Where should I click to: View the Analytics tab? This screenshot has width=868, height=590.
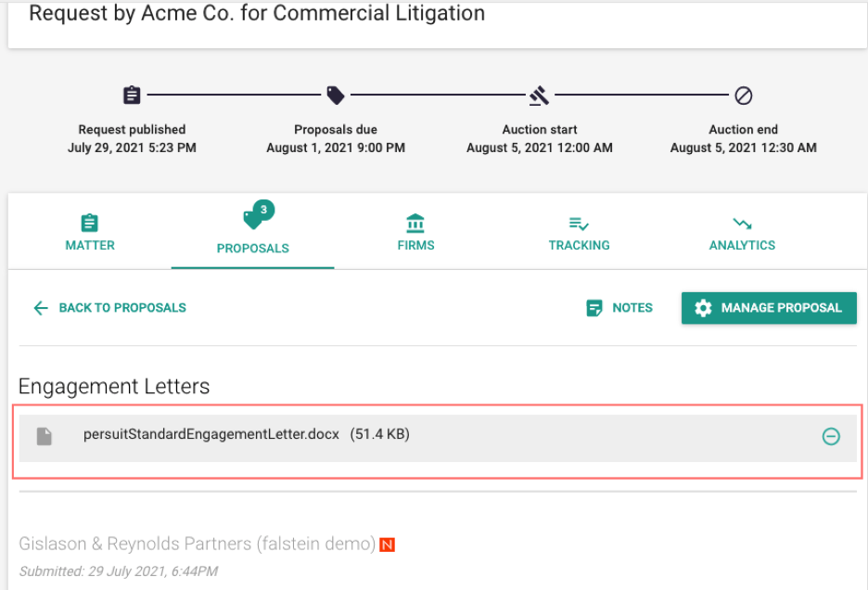click(742, 233)
